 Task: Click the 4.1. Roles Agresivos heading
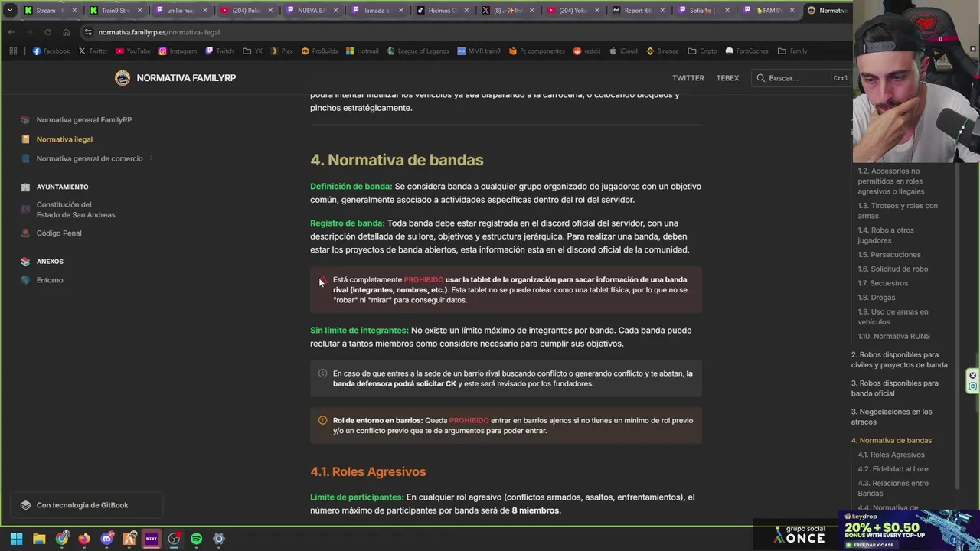(x=367, y=471)
